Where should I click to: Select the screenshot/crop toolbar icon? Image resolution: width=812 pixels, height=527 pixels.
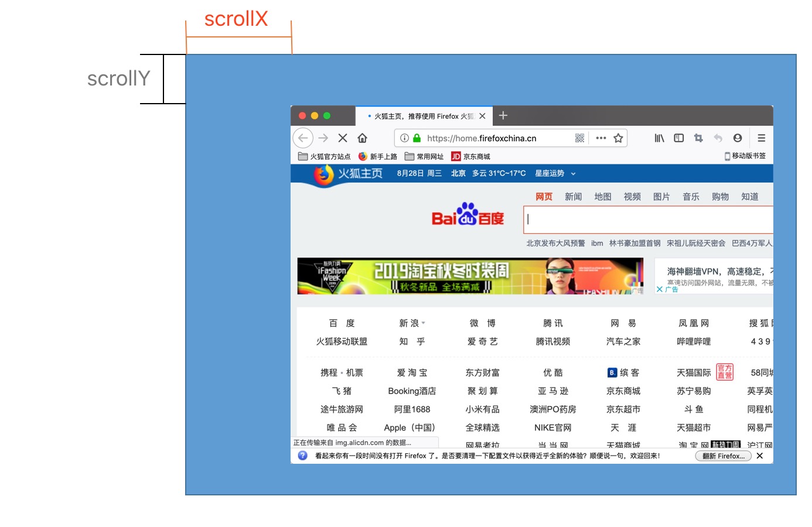[x=698, y=138]
